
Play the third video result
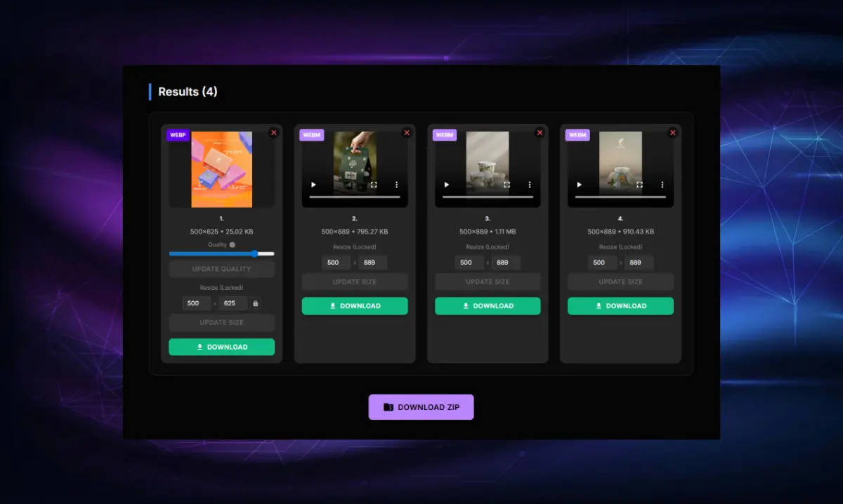tap(446, 184)
